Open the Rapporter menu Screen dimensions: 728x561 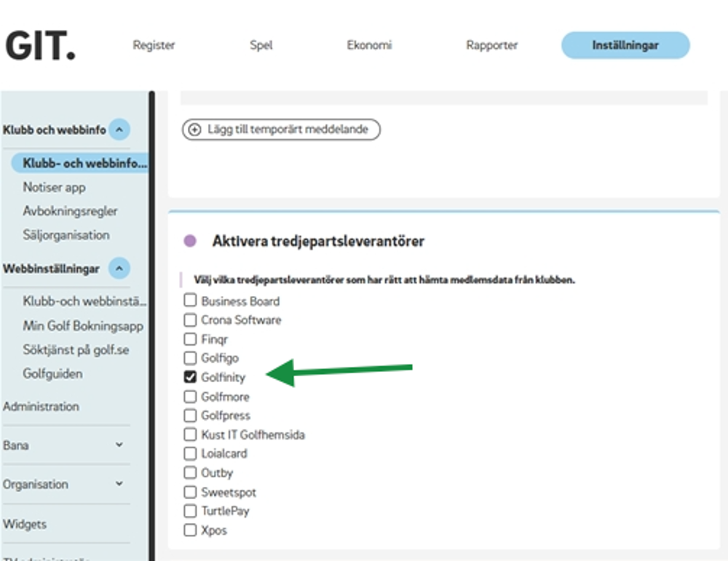(x=491, y=45)
